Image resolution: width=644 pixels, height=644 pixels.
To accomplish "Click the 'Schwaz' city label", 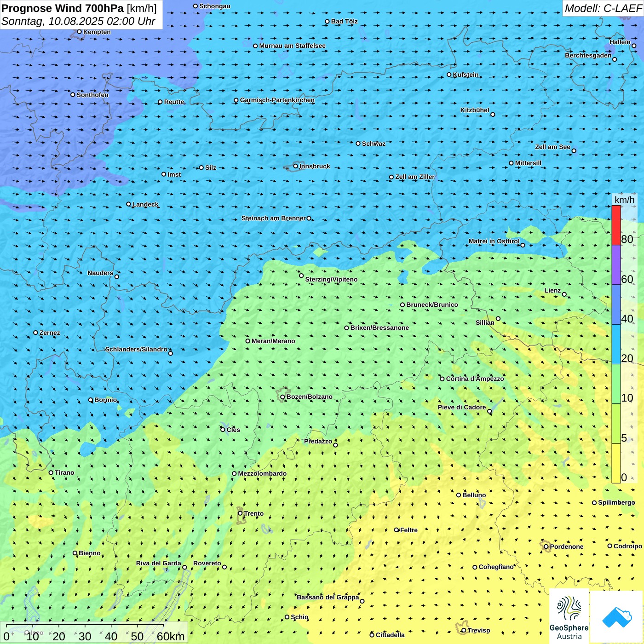I will (374, 144).
